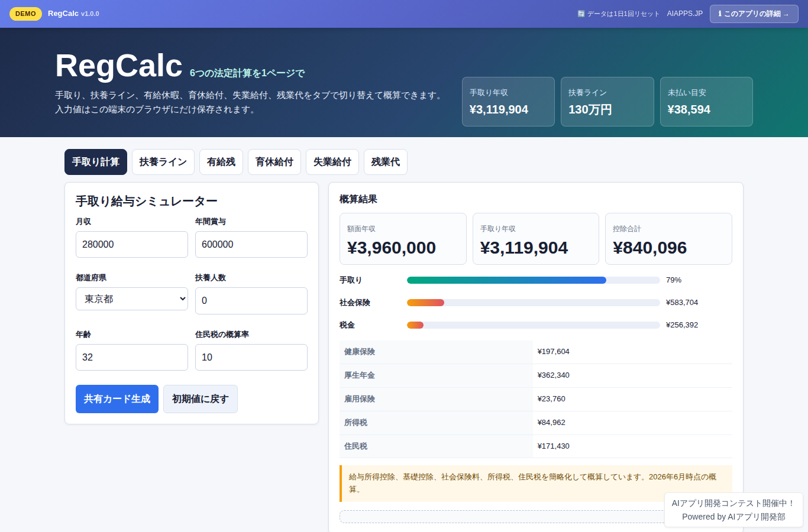Switch to the 育休給付 tab
808x532 pixels.
point(274,162)
